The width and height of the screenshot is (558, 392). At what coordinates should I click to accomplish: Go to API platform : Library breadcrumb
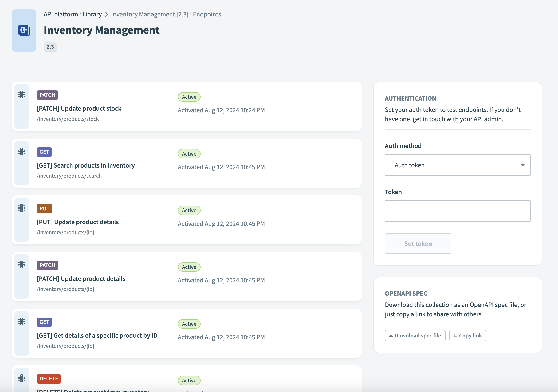[x=73, y=14]
